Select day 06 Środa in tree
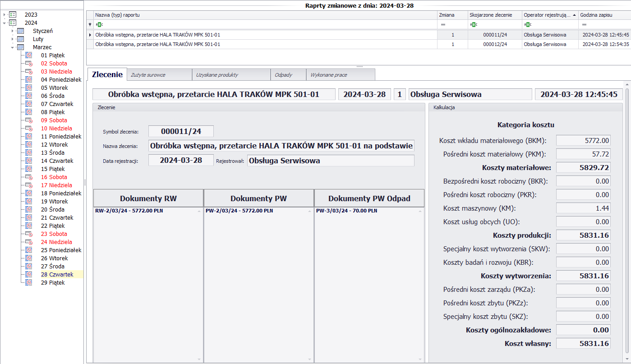 53,96
